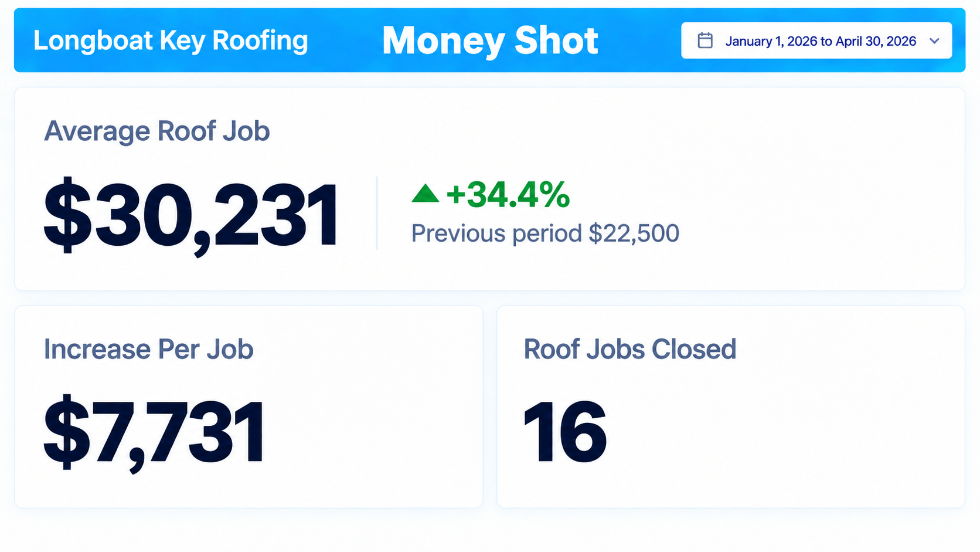The image size is (980, 552).
Task: Click the calendar icon in date picker
Action: click(x=705, y=40)
